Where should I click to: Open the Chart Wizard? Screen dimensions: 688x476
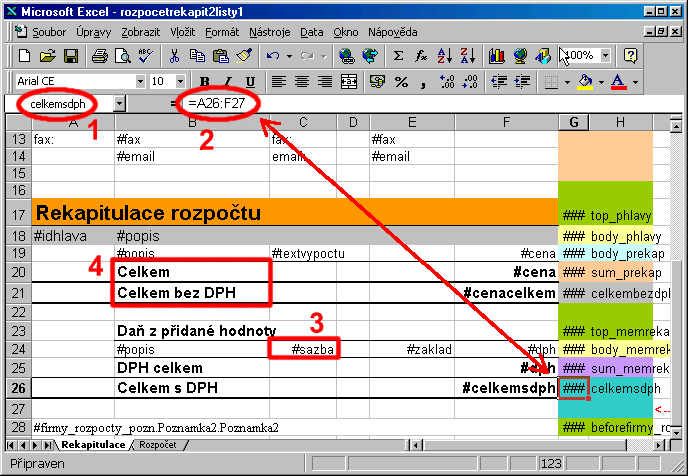pyautogui.click(x=497, y=56)
